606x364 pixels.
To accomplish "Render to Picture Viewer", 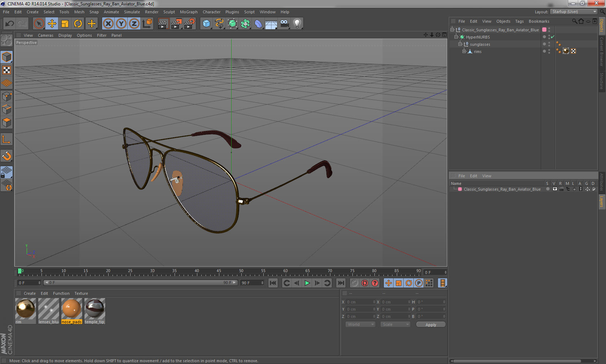I will 176,24.
